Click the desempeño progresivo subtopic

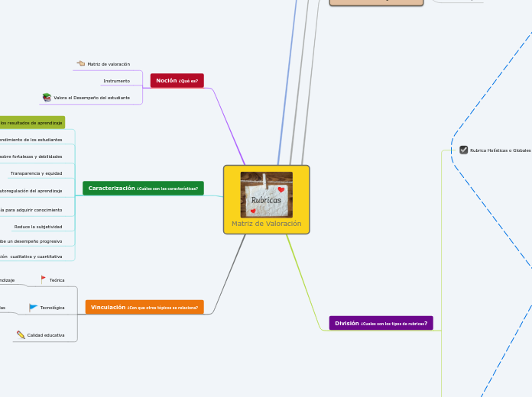tap(31, 241)
